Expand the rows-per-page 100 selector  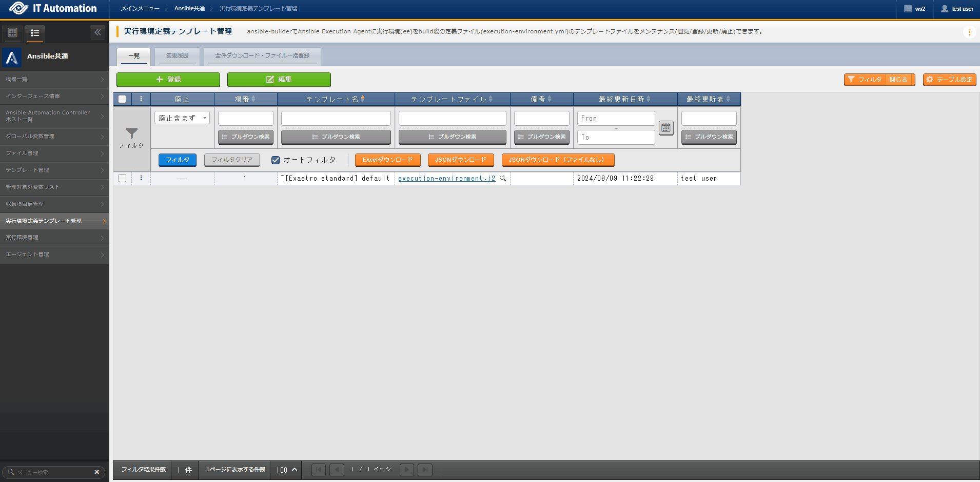click(x=287, y=470)
